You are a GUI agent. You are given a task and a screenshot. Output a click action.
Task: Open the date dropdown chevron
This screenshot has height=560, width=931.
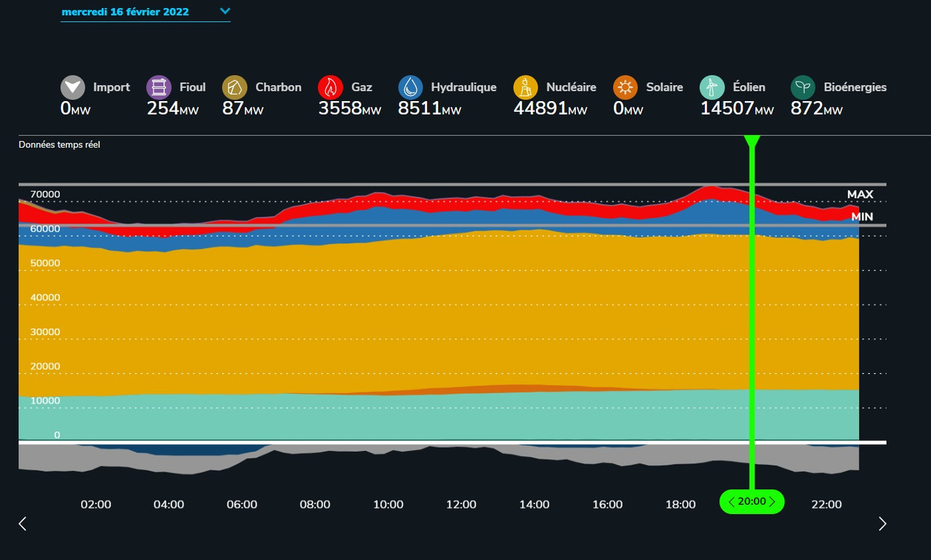(225, 11)
